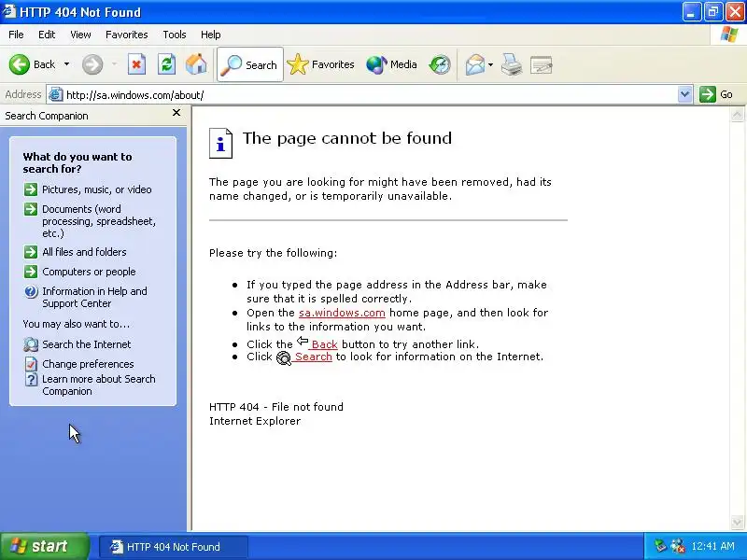Click the Go button
747x560 pixels.
(x=716, y=94)
